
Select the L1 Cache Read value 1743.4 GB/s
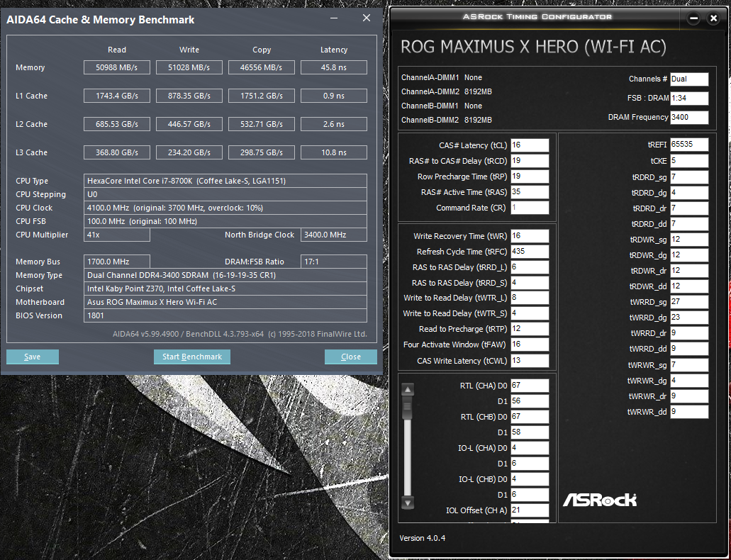pyautogui.click(x=116, y=96)
